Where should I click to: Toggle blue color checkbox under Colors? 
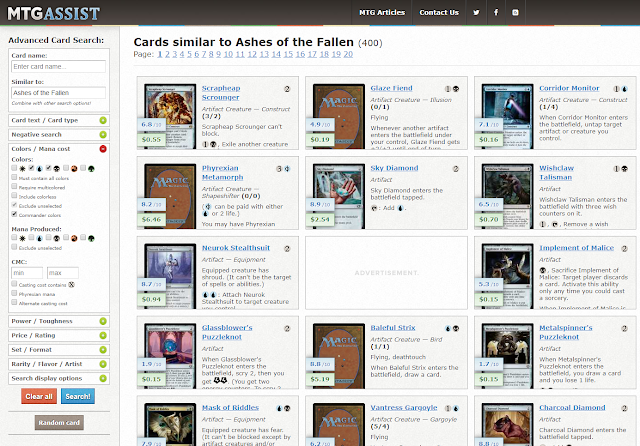pyautogui.click(x=31, y=168)
